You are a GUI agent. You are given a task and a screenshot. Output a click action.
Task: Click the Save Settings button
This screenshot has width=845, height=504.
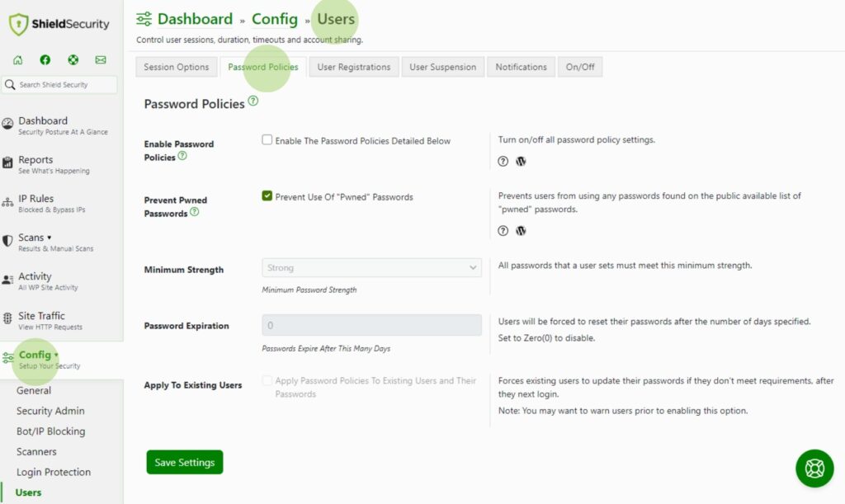tap(184, 462)
